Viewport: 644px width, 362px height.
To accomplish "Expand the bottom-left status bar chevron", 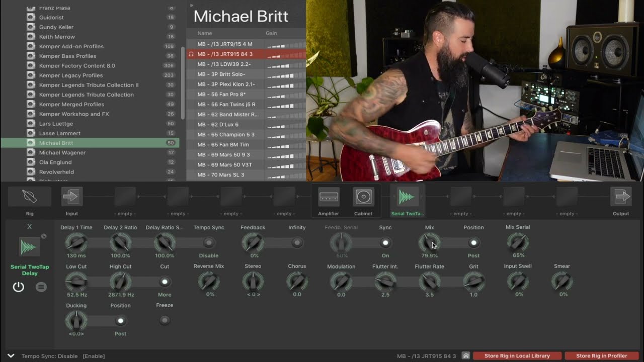I will (11, 355).
